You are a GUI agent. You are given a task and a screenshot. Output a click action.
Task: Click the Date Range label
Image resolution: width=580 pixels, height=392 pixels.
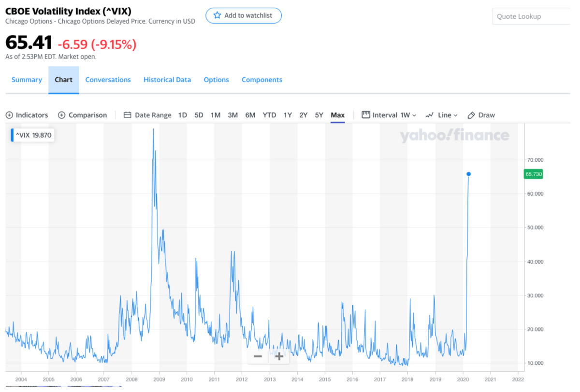pos(153,115)
